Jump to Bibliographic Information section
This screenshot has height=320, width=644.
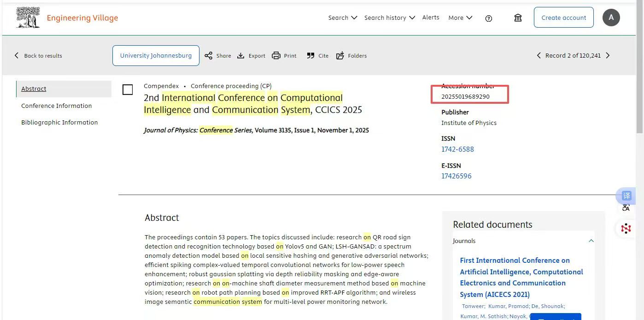point(59,122)
